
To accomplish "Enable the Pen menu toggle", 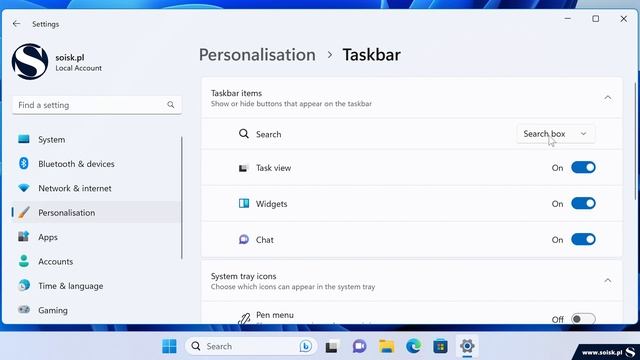I will [583, 319].
